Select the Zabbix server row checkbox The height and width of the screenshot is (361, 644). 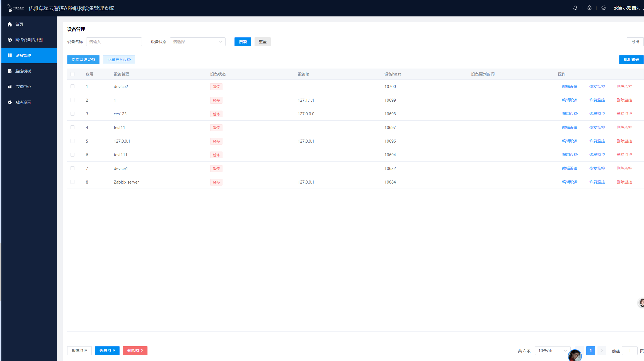72,182
